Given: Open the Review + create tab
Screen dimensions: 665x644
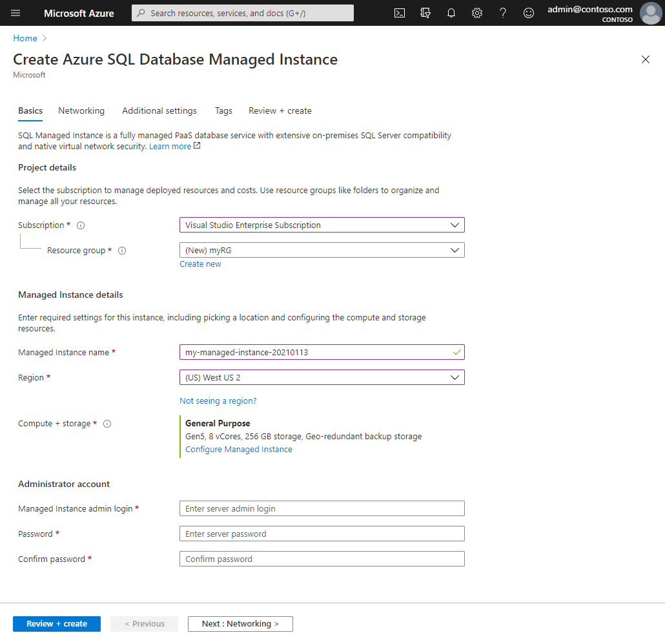Looking at the screenshot, I should click(x=280, y=110).
